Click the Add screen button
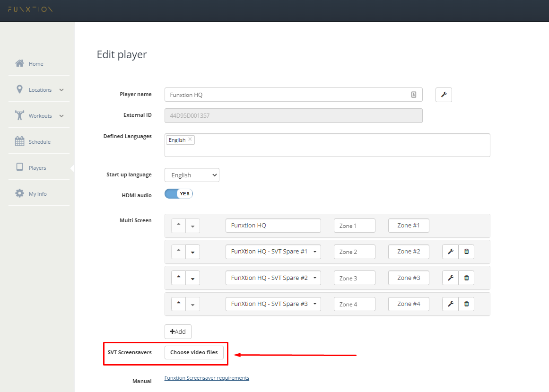This screenshot has width=549, height=392. [178, 331]
